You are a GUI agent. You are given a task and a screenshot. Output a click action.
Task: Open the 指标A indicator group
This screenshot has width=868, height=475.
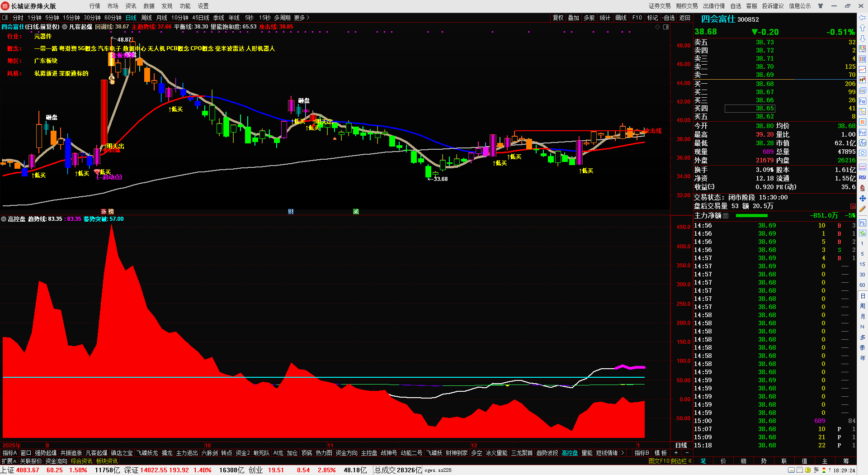pos(9,453)
